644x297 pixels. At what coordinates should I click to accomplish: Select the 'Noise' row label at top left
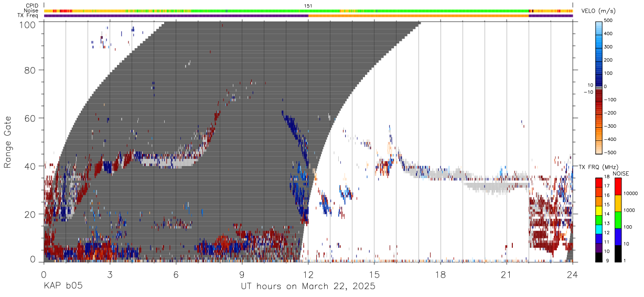31,10
